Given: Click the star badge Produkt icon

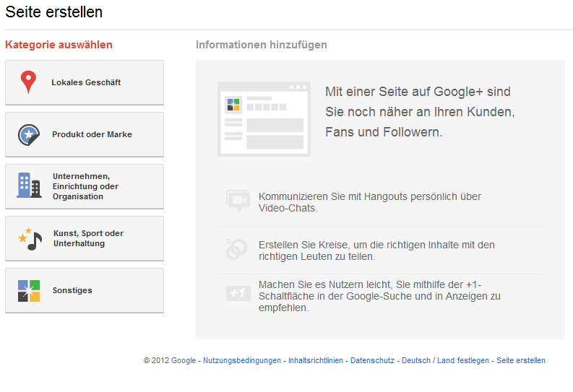Looking at the screenshot, I should pyautogui.click(x=28, y=134).
